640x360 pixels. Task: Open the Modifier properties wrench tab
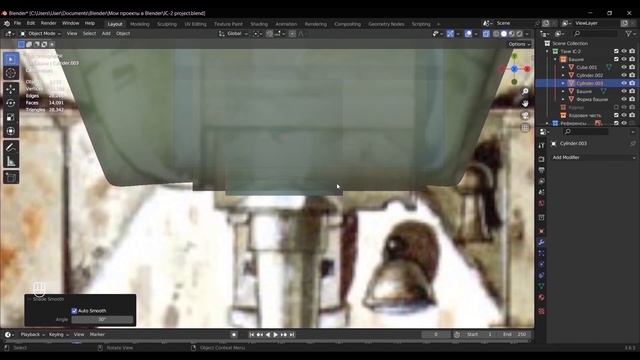(x=541, y=242)
